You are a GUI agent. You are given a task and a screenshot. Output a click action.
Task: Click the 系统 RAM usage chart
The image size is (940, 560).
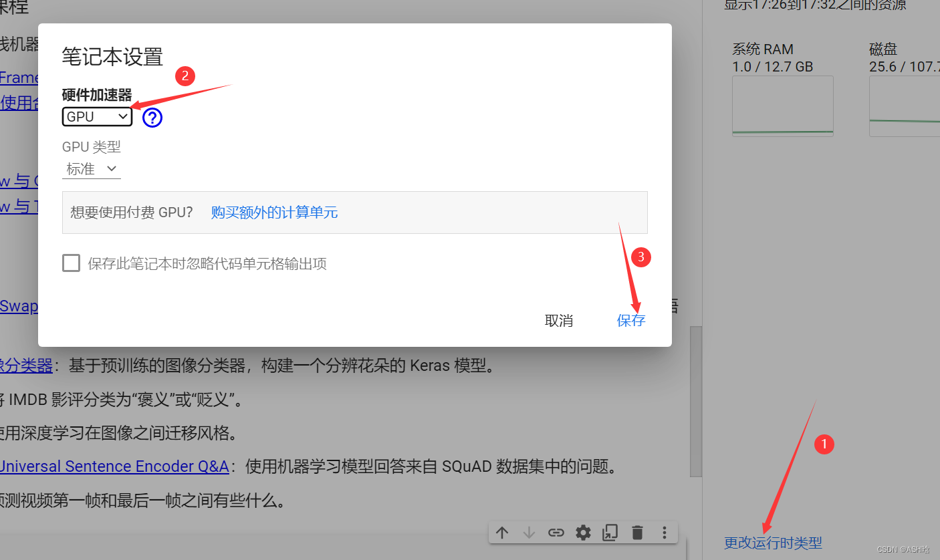pyautogui.click(x=783, y=106)
